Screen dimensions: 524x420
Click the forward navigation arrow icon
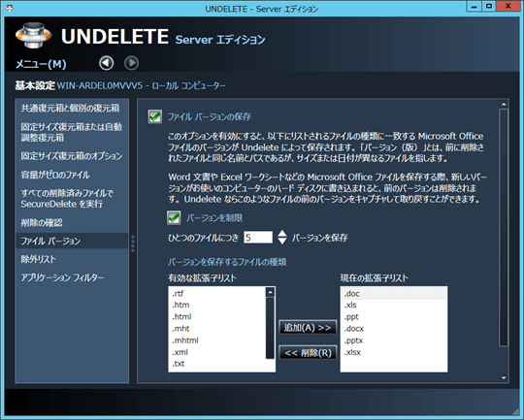click(131, 63)
